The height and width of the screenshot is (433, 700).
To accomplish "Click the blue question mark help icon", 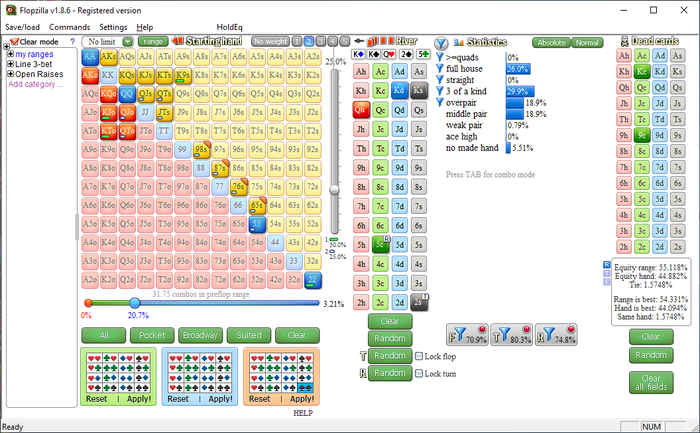I will coord(72,42).
